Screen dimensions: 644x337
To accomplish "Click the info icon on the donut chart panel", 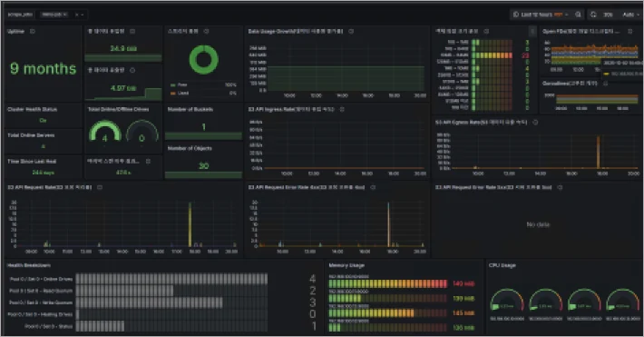I will pyautogui.click(x=206, y=31).
